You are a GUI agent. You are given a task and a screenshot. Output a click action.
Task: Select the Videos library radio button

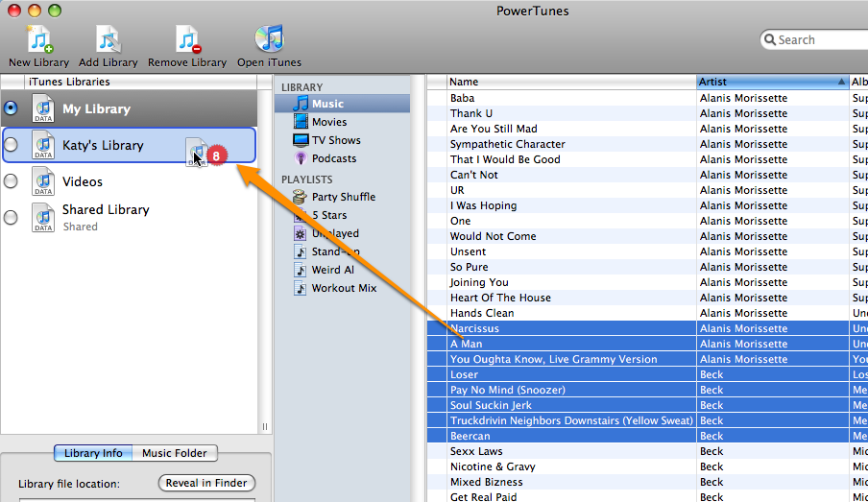[12, 180]
